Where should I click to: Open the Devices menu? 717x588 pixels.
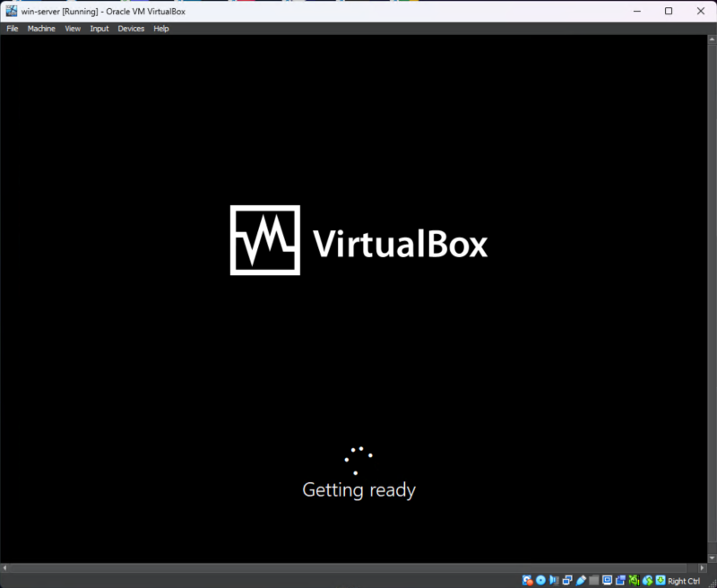coord(131,28)
